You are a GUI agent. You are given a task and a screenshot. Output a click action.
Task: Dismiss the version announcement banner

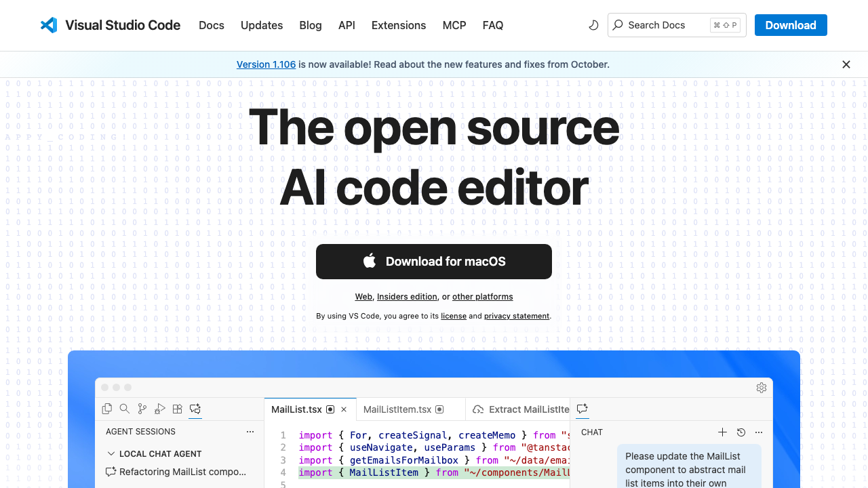(846, 64)
